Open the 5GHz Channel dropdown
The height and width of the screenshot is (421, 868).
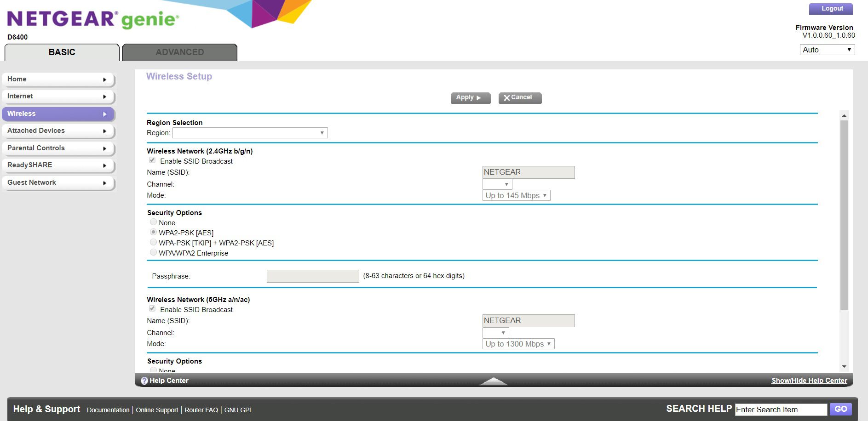click(495, 333)
